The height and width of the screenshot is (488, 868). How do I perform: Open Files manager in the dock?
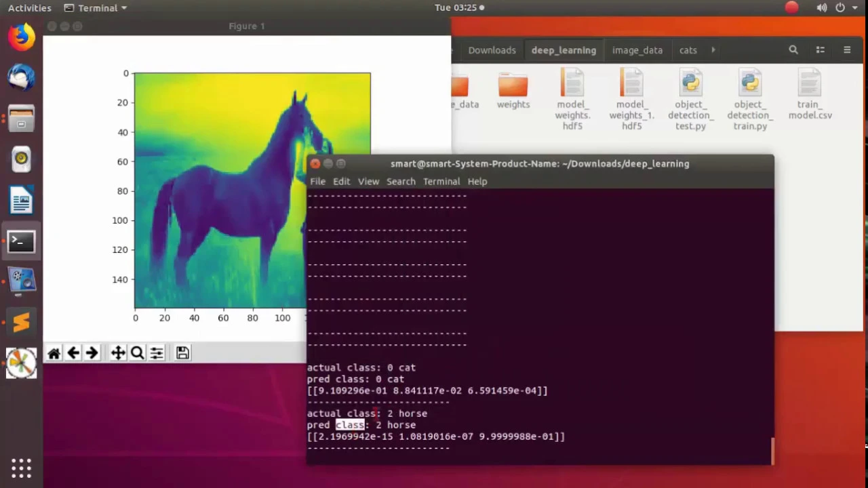[x=21, y=119]
